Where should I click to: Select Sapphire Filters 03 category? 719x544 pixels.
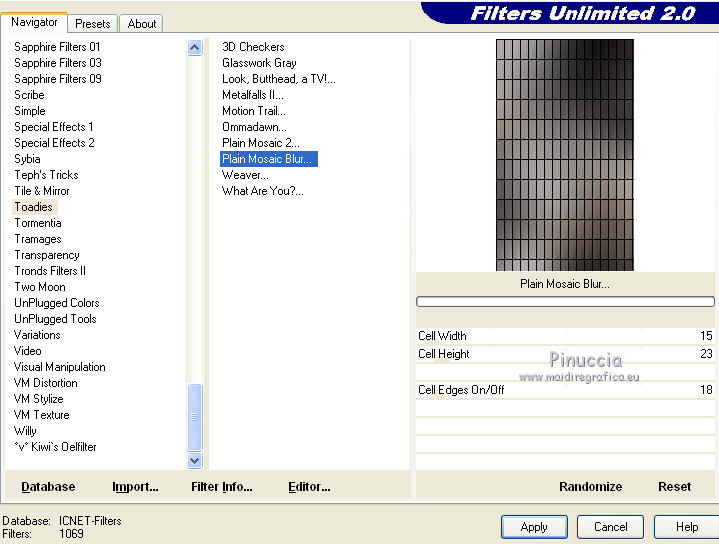(58, 63)
